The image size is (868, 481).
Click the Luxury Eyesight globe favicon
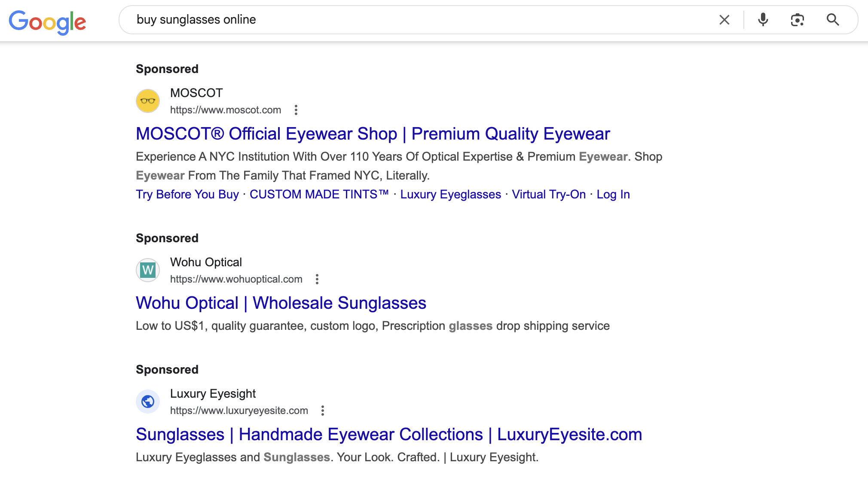[148, 402]
